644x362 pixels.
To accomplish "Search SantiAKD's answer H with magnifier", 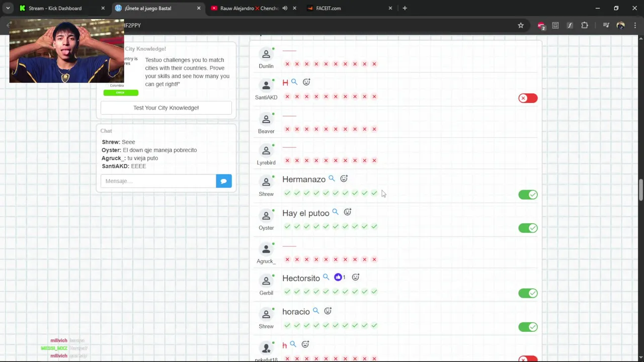I will click(x=294, y=82).
